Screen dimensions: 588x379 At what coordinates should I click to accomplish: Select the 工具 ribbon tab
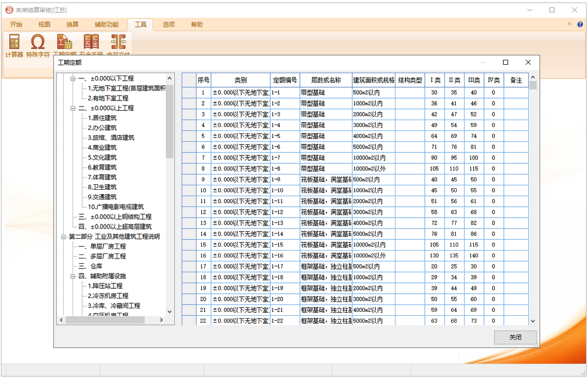[x=141, y=25]
